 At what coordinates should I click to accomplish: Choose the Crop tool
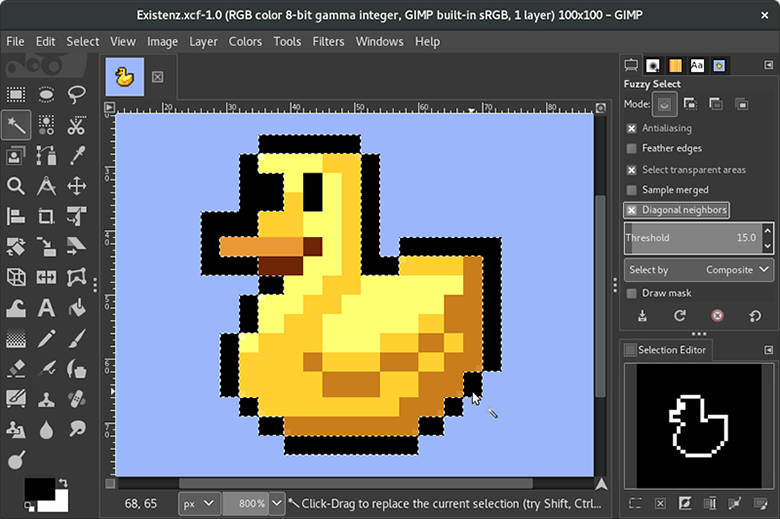(x=46, y=216)
